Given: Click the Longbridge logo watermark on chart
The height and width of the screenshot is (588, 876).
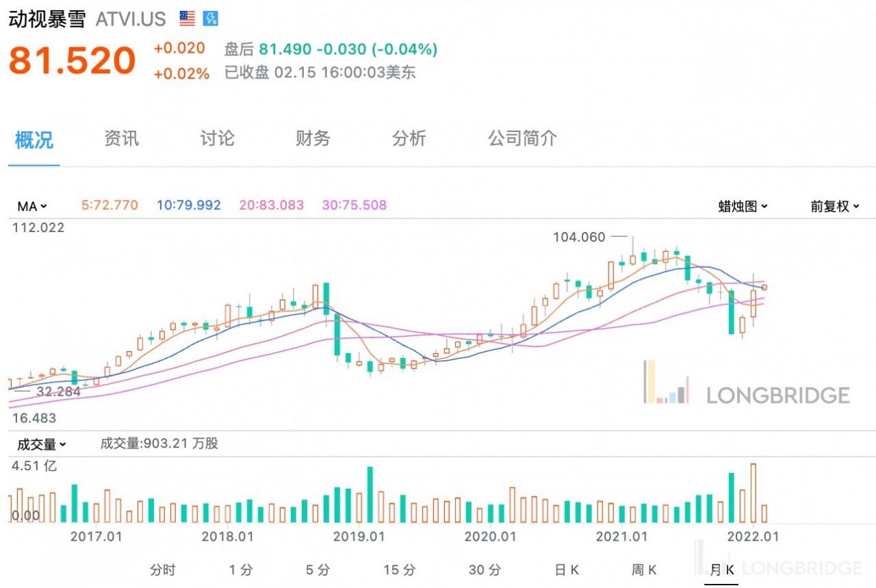Looking at the screenshot, I should [746, 383].
